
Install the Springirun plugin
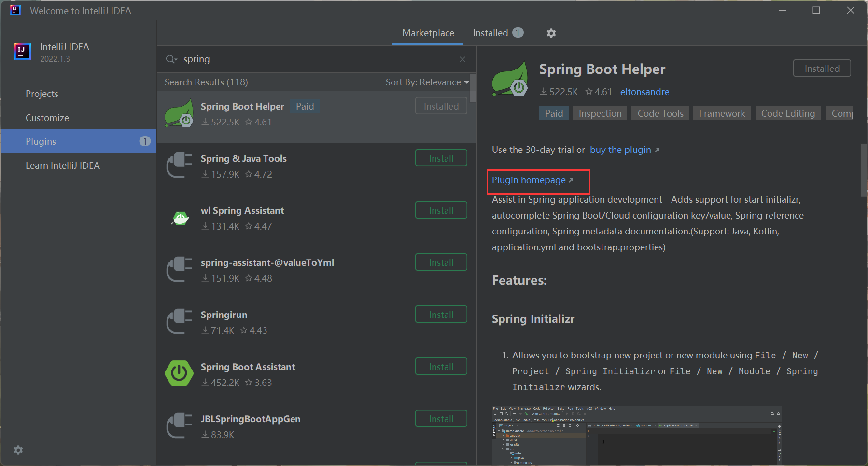coord(441,315)
